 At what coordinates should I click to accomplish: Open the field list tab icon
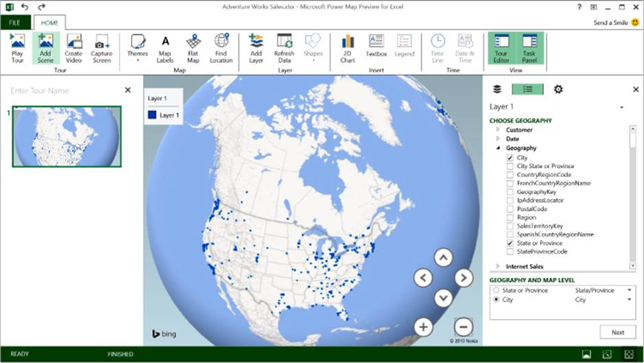pos(528,89)
